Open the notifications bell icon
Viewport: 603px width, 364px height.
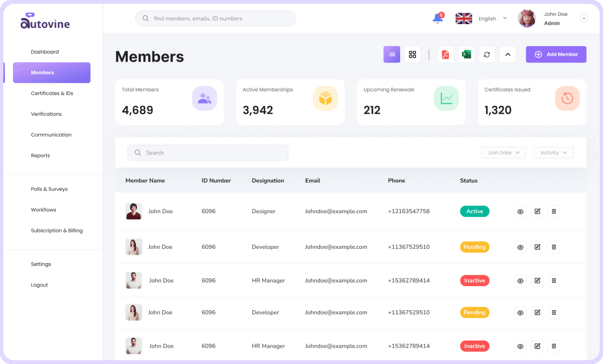[437, 18]
